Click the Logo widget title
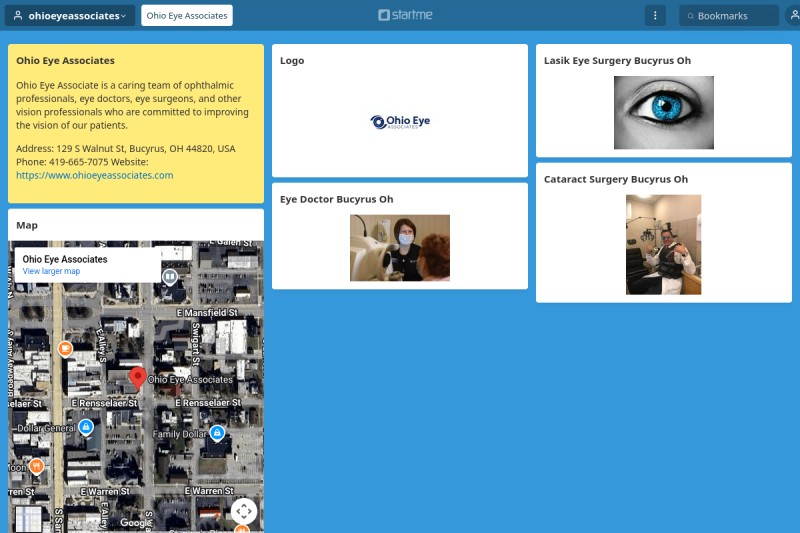Screen dimensions: 800x533 pyautogui.click(x=292, y=60)
